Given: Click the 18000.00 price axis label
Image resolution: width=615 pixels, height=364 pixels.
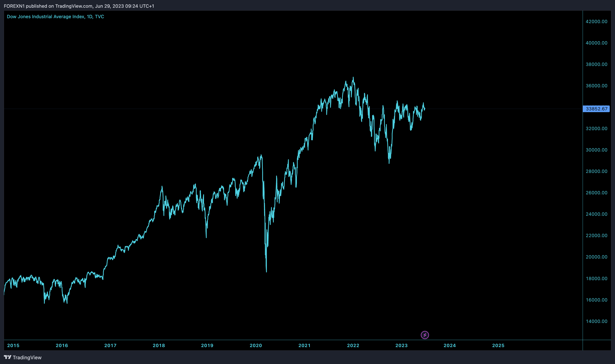Looking at the screenshot, I should pyautogui.click(x=597, y=278).
